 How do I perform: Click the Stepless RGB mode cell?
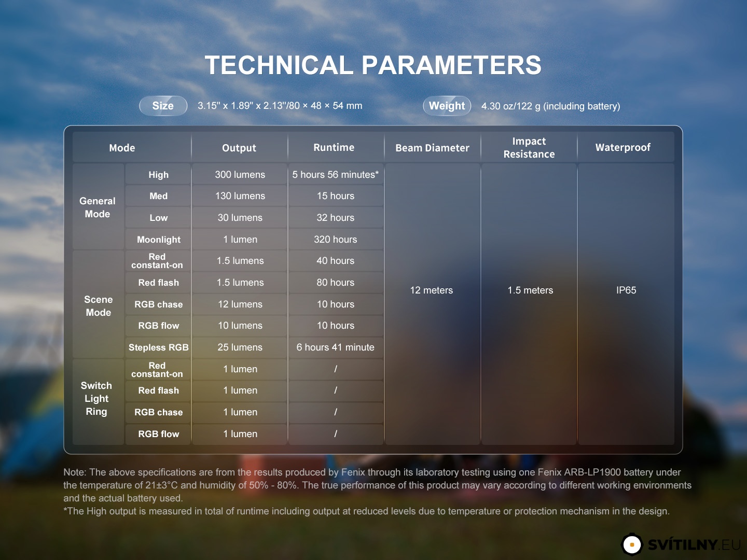pos(158,347)
